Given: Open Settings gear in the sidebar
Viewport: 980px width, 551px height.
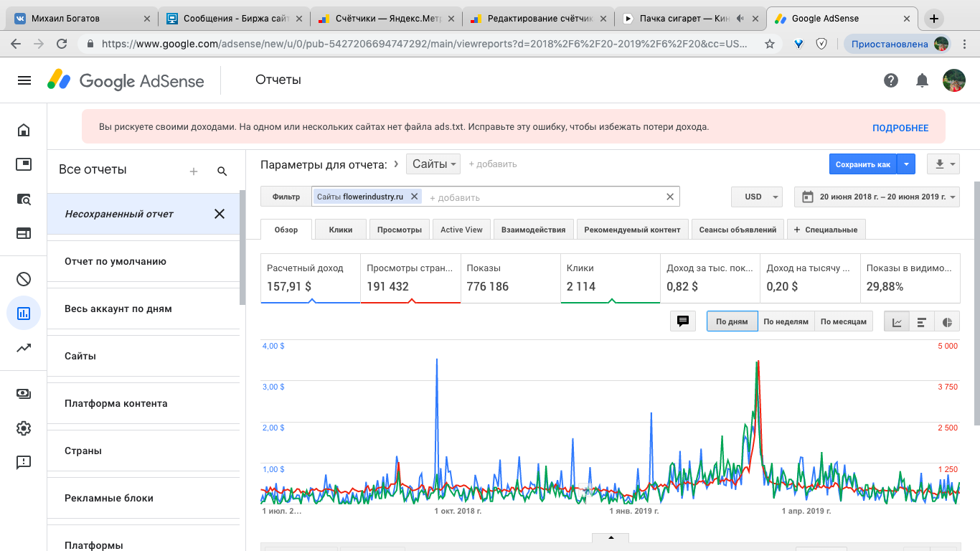Looking at the screenshot, I should (x=24, y=428).
